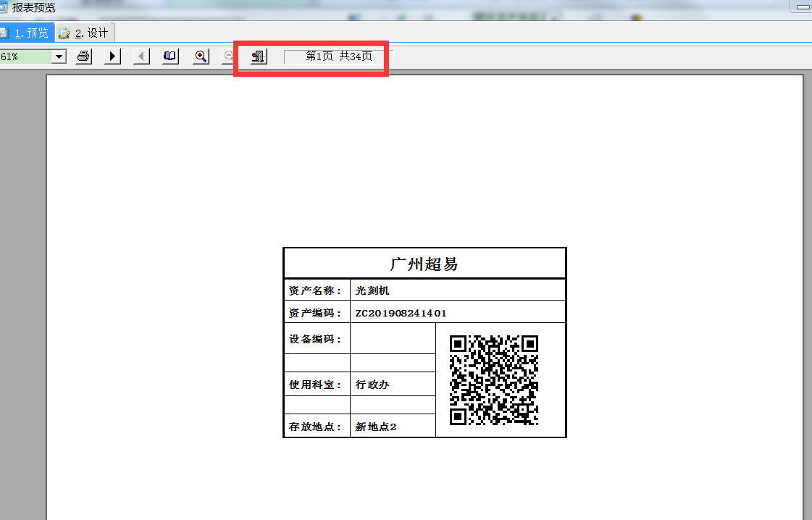This screenshot has width=812, height=520.
Task: Click the QR code on the asset label
Action: click(494, 380)
